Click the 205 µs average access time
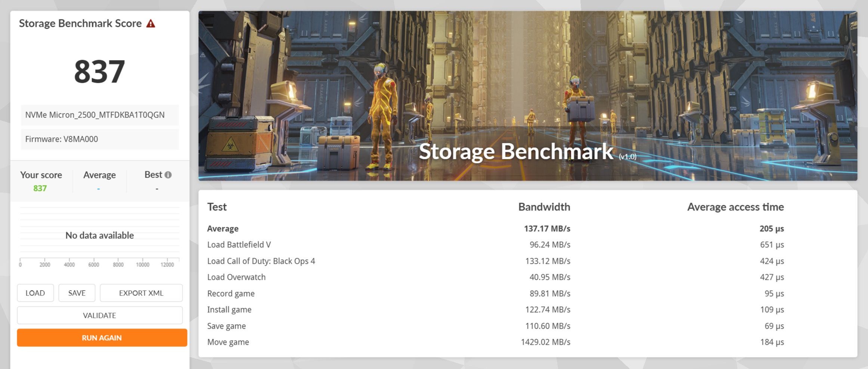This screenshot has width=868, height=369. click(x=772, y=228)
